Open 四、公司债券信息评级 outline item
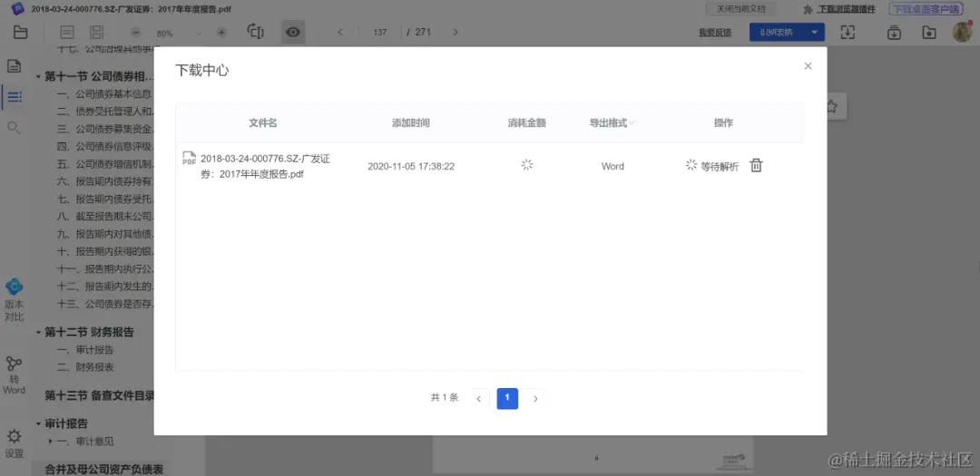The image size is (980, 476). tap(104, 147)
